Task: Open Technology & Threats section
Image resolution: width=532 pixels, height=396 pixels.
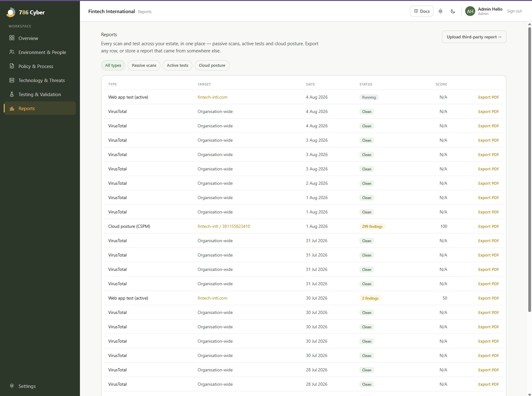Action: [40, 80]
